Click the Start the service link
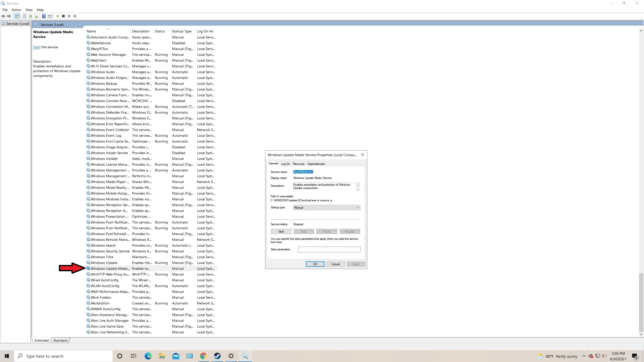 pyautogui.click(x=37, y=47)
